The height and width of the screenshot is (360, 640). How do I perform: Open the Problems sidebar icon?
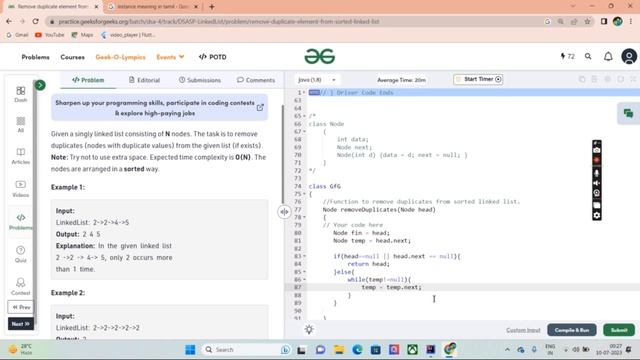click(x=20, y=221)
